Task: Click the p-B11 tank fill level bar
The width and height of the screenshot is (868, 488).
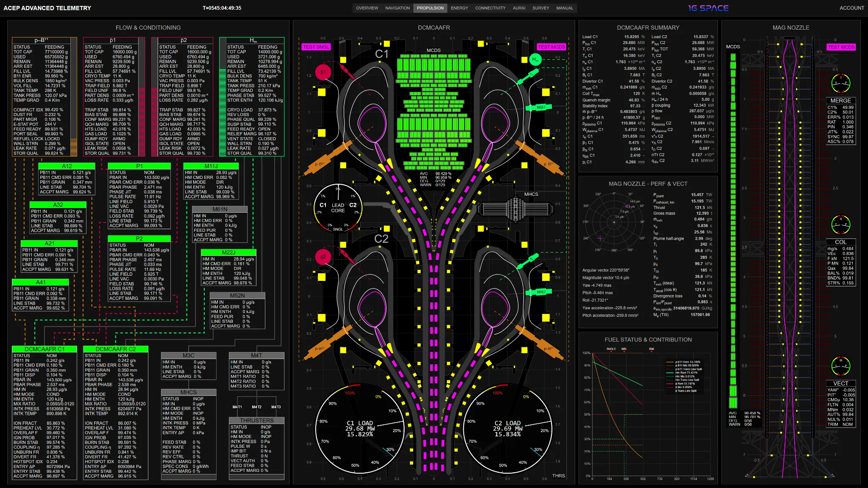Action: point(74,97)
